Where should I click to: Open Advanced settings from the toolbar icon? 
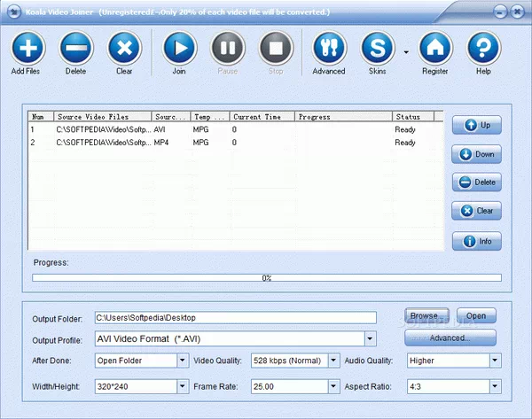[x=329, y=47]
